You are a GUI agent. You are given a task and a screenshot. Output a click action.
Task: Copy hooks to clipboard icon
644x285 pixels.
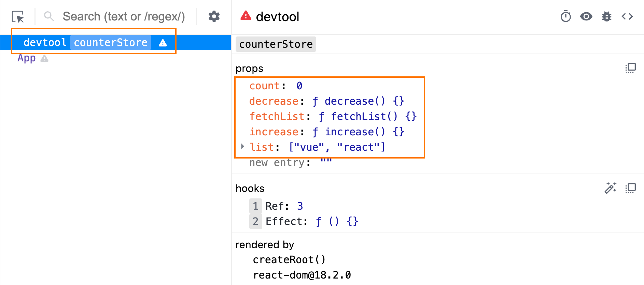tap(630, 188)
